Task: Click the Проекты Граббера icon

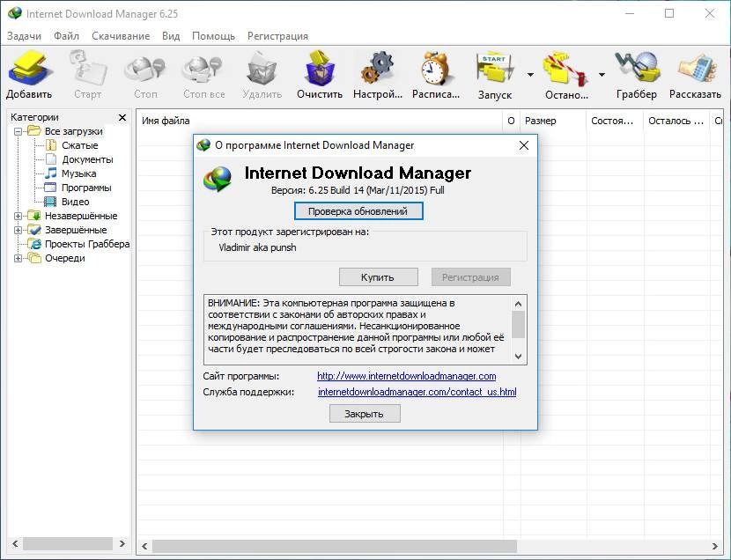Action: click(34, 244)
